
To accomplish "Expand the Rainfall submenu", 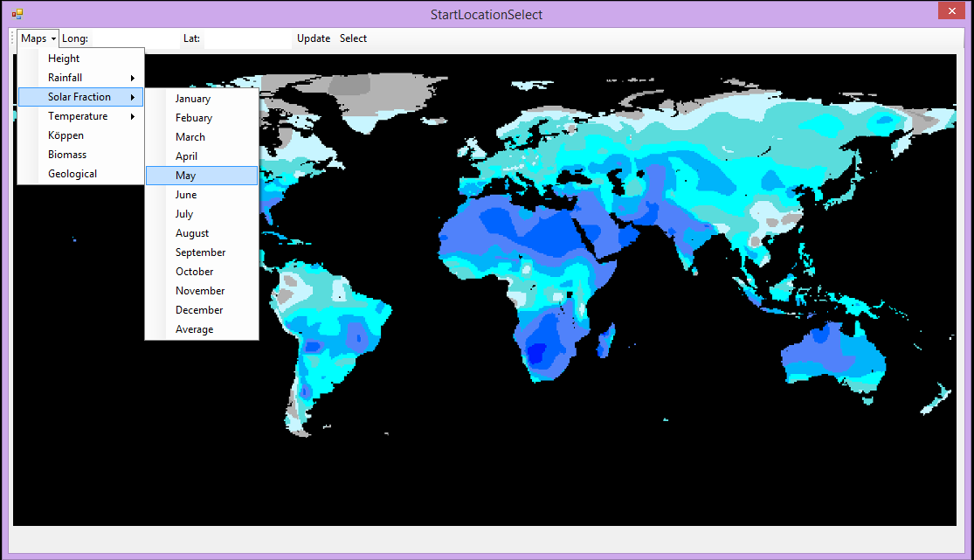I will (80, 78).
